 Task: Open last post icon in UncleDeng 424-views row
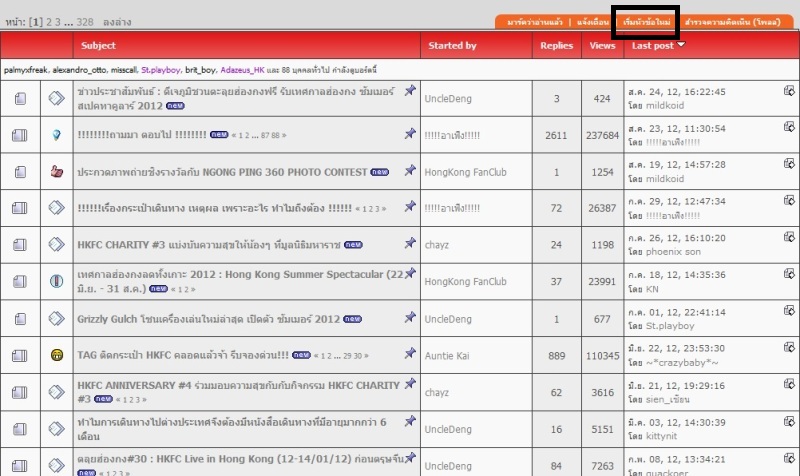point(789,91)
